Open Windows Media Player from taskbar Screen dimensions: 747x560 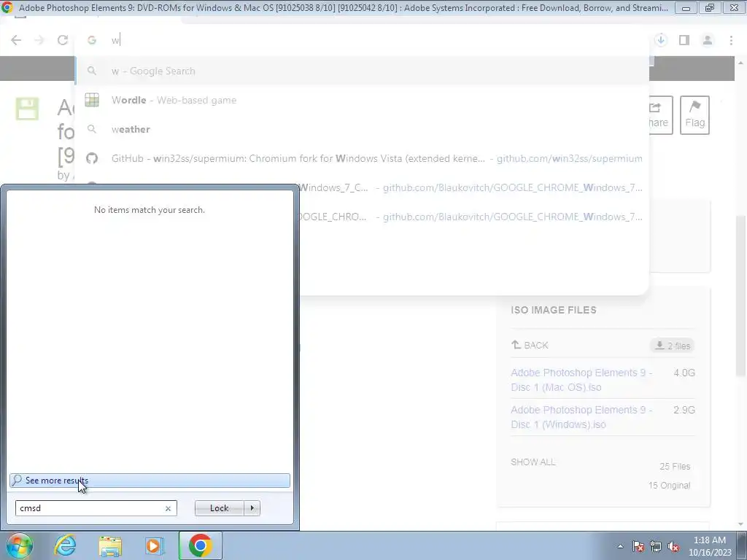(x=154, y=545)
